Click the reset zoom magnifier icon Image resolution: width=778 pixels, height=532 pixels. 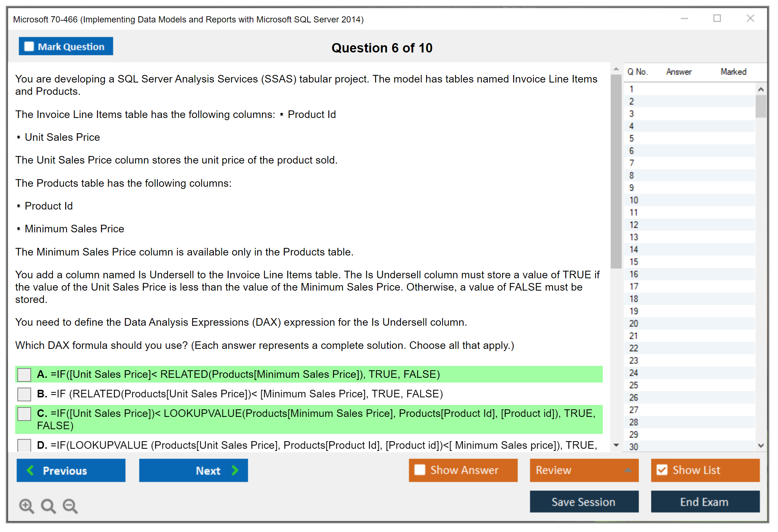click(x=48, y=506)
